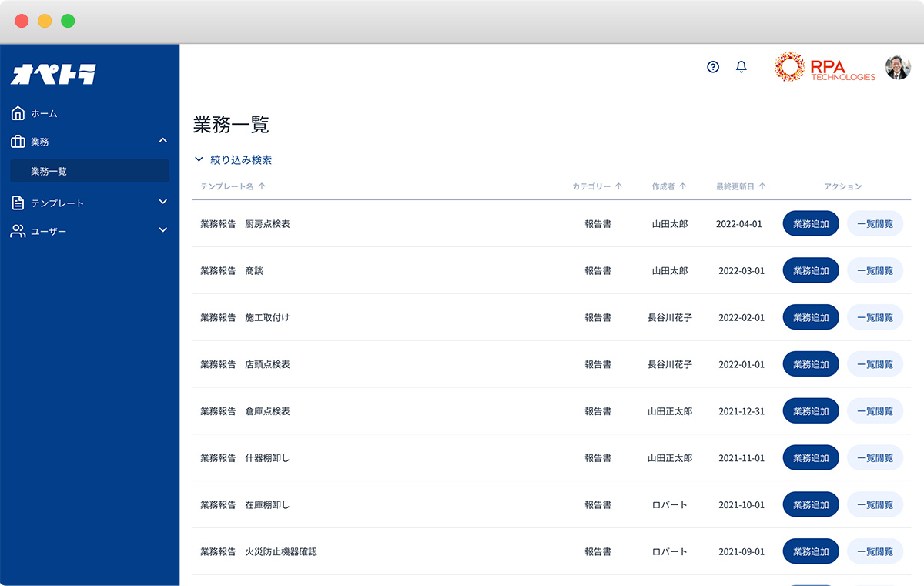Click the document icon beside テンプレート
The width and height of the screenshot is (924, 586).
pos(18,203)
